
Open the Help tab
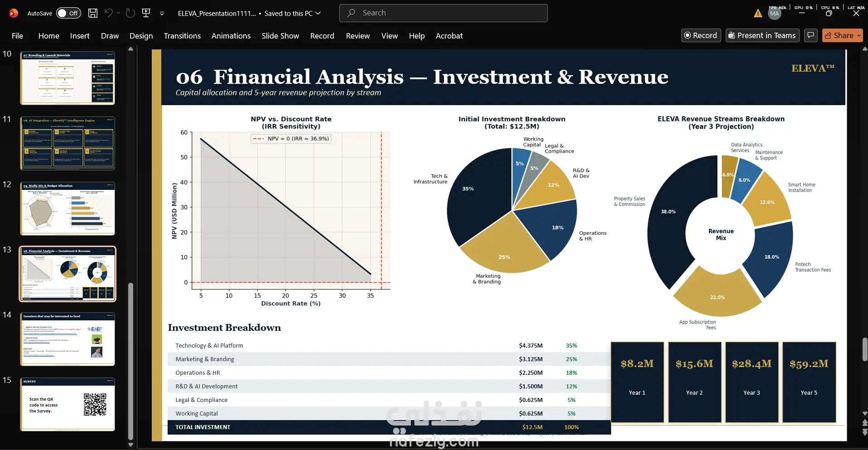pos(417,36)
